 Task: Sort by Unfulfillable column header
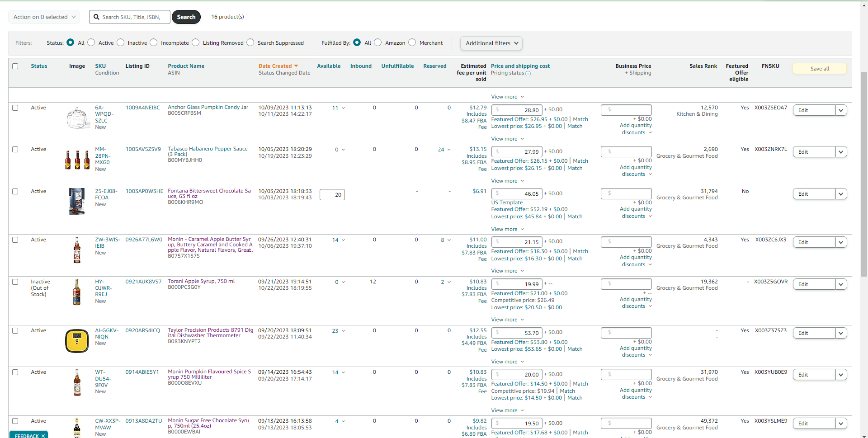click(x=397, y=66)
